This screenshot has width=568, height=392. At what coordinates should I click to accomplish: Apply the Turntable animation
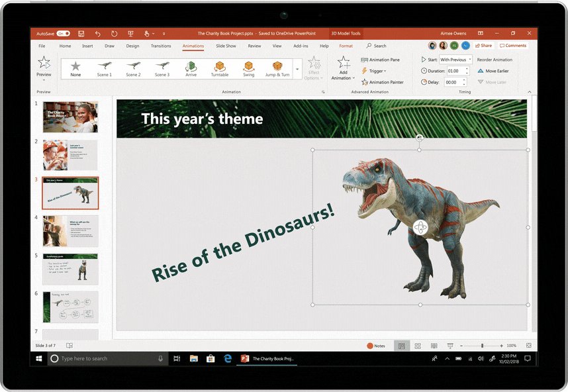click(220, 69)
